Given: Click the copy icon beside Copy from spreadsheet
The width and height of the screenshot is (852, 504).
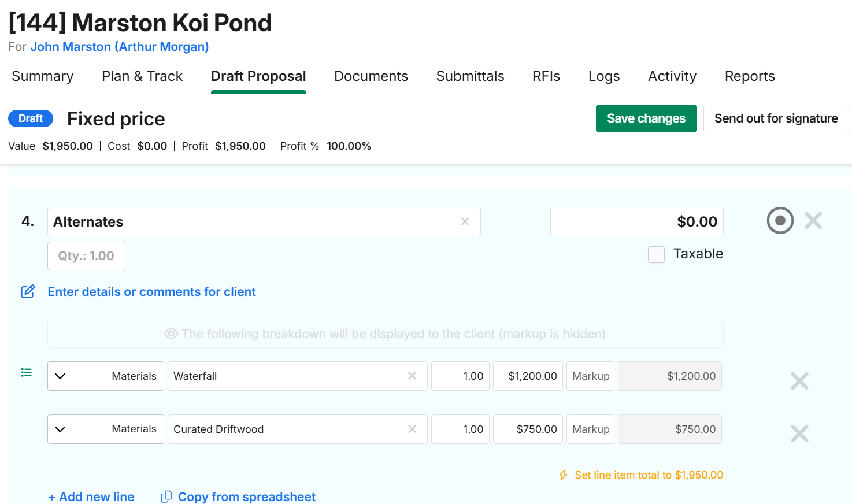Looking at the screenshot, I should 166,496.
